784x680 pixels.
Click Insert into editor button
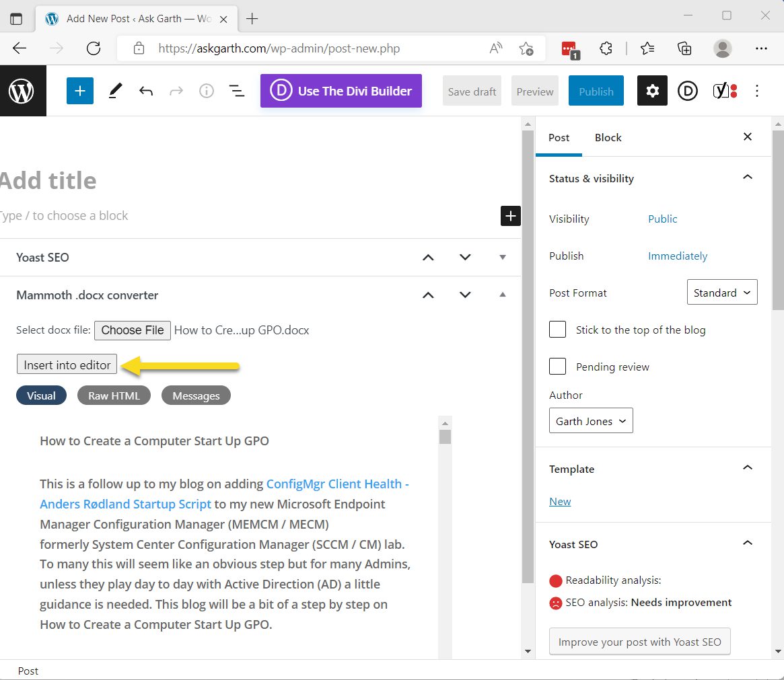click(67, 365)
